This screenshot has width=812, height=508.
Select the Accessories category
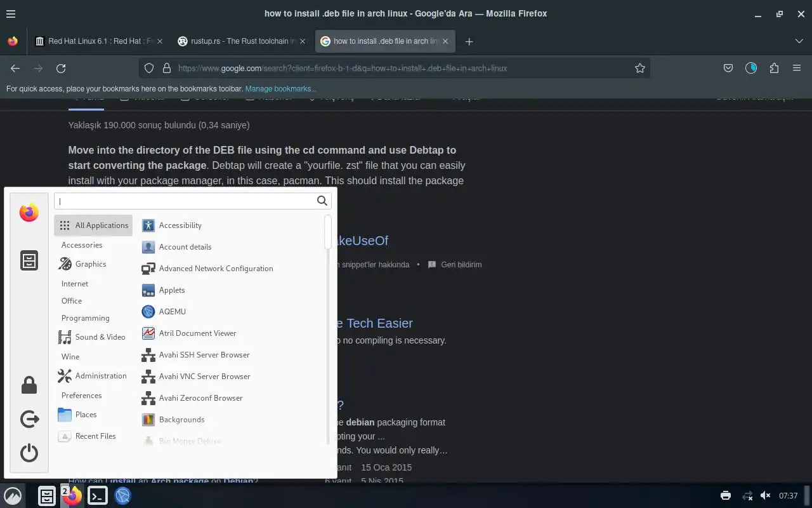[x=82, y=245]
